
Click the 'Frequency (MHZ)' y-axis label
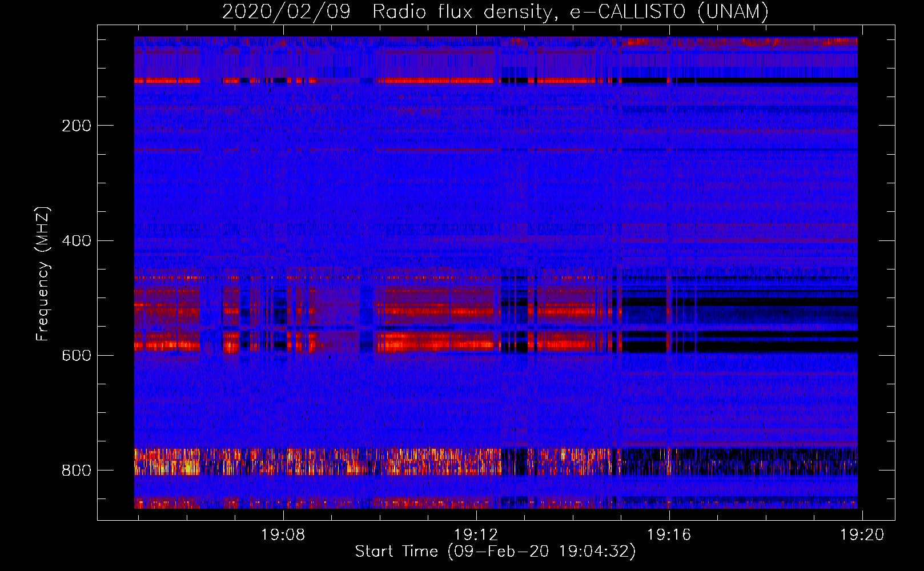pos(43,274)
